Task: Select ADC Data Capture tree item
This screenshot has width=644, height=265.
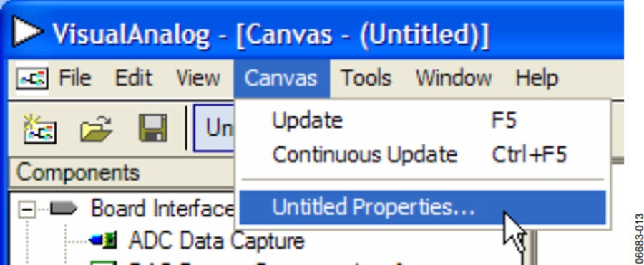Action: (216, 241)
